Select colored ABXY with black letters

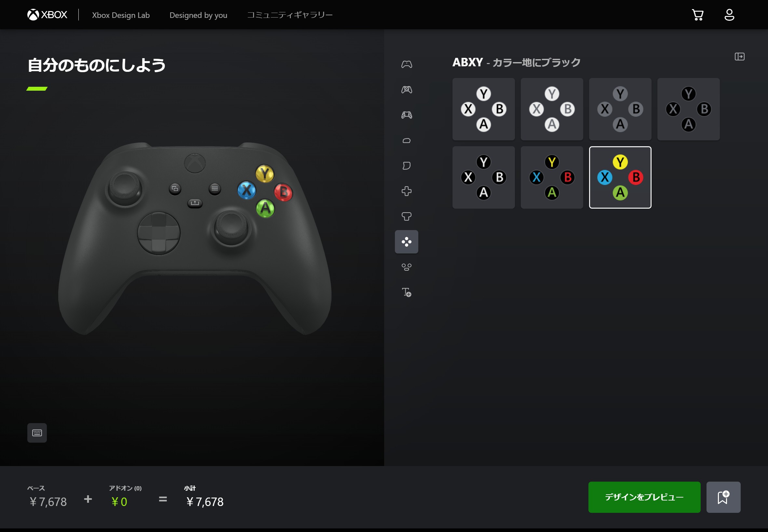coord(620,177)
